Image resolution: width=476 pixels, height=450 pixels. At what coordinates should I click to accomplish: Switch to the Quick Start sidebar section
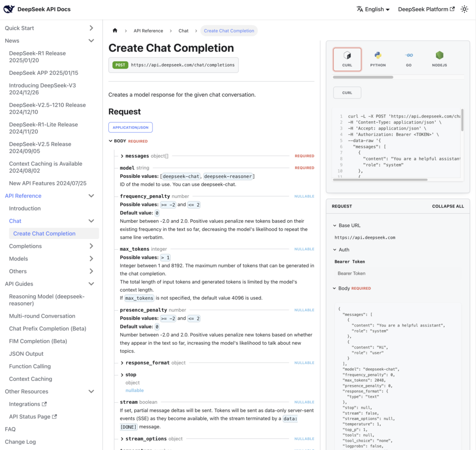(x=20, y=28)
